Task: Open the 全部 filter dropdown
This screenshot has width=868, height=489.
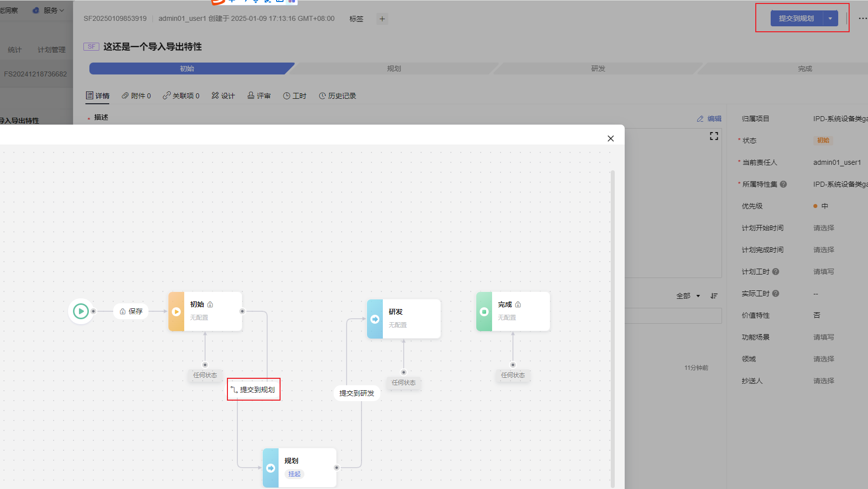Action: tap(688, 296)
